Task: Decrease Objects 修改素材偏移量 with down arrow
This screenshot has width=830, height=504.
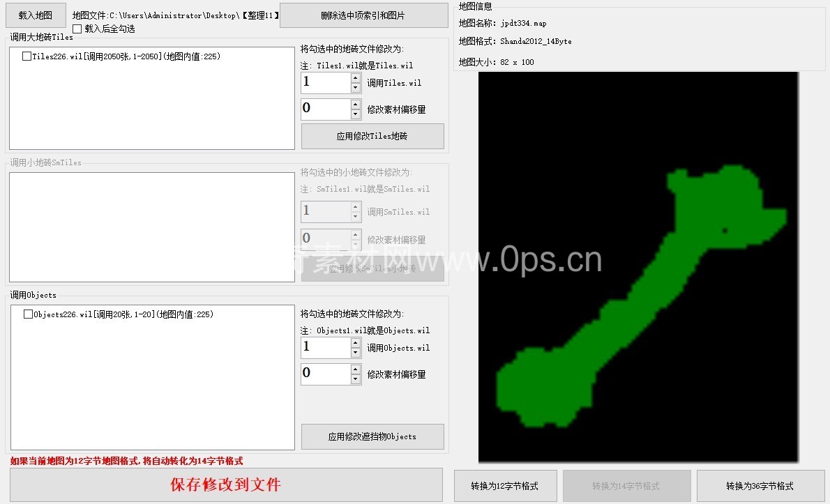Action: pyautogui.click(x=356, y=379)
